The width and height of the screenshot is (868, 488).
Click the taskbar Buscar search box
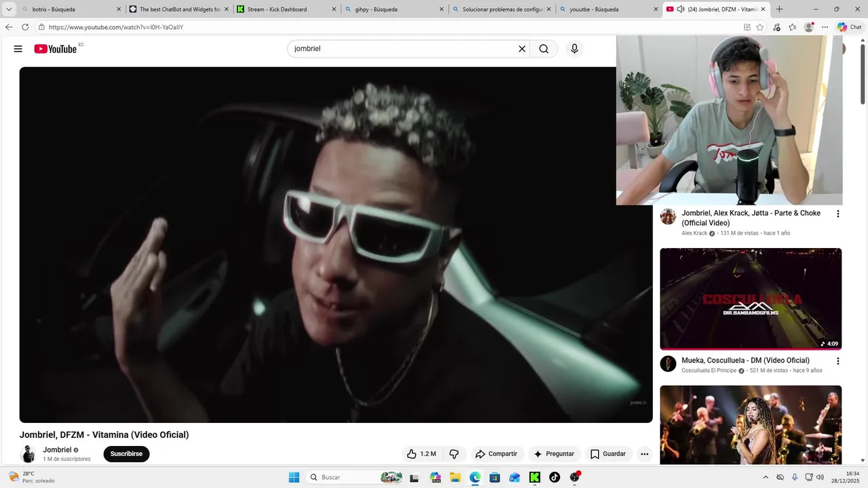(355, 477)
